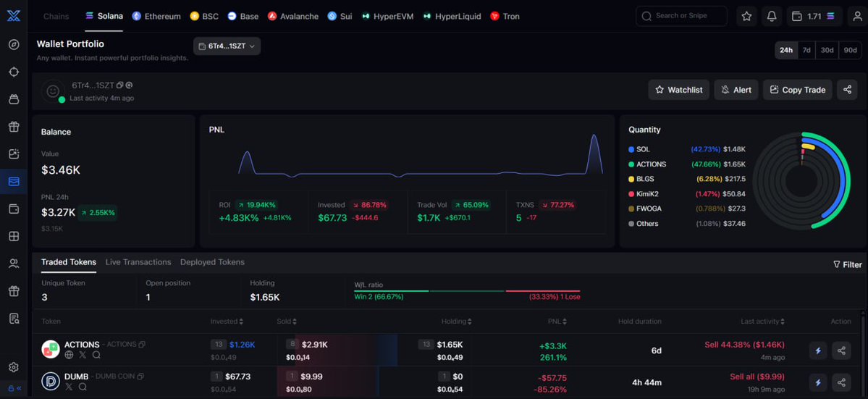Open the user profile icon in header
The width and height of the screenshot is (868, 399).
coord(857,16)
